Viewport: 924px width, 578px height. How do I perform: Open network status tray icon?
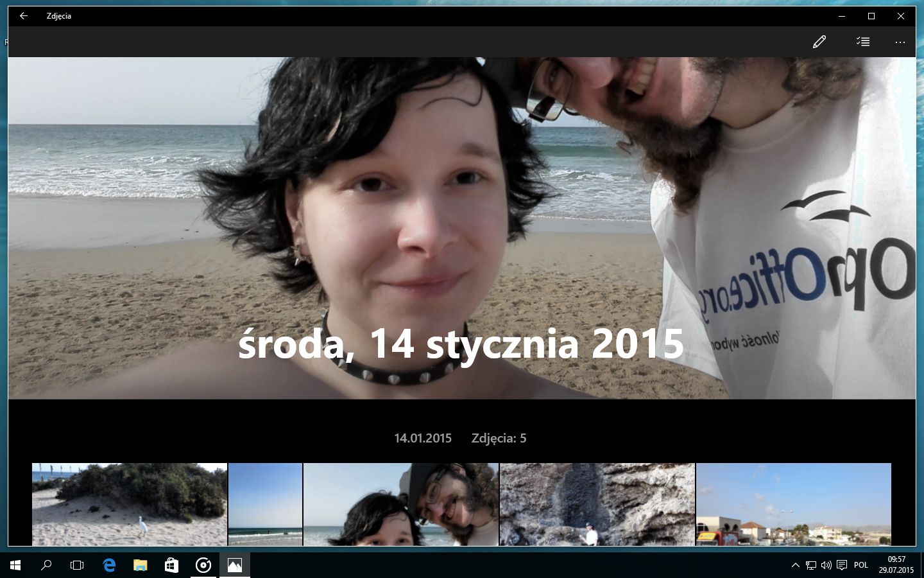click(x=811, y=565)
